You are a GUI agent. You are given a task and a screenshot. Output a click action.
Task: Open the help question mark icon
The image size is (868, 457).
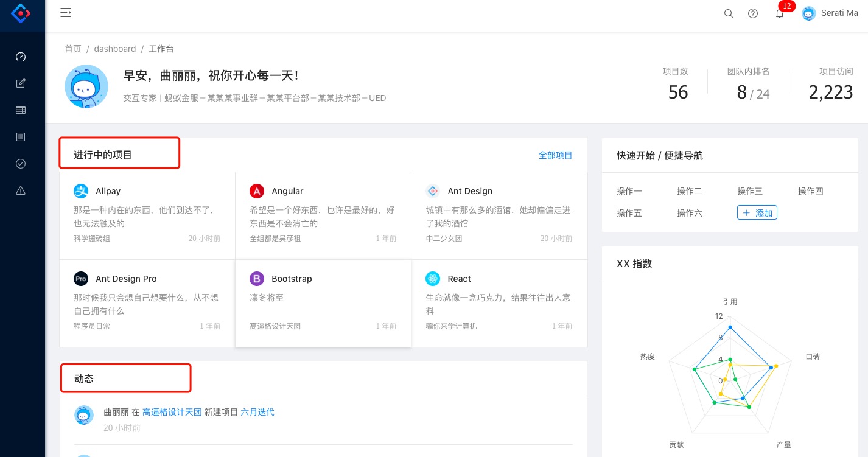coord(753,13)
